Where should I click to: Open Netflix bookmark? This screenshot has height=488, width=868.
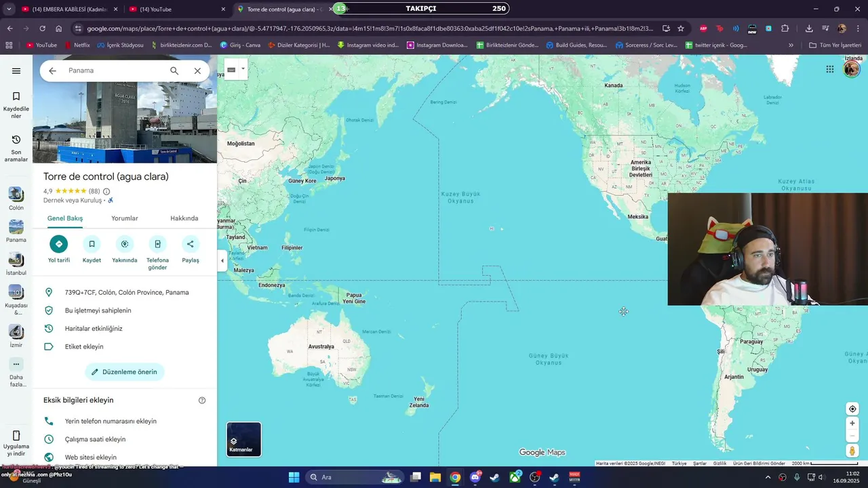pyautogui.click(x=77, y=45)
